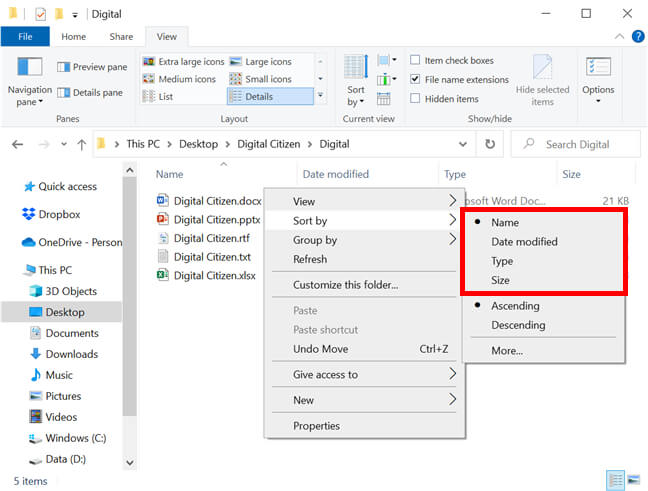Select the Details layout option

point(270,96)
